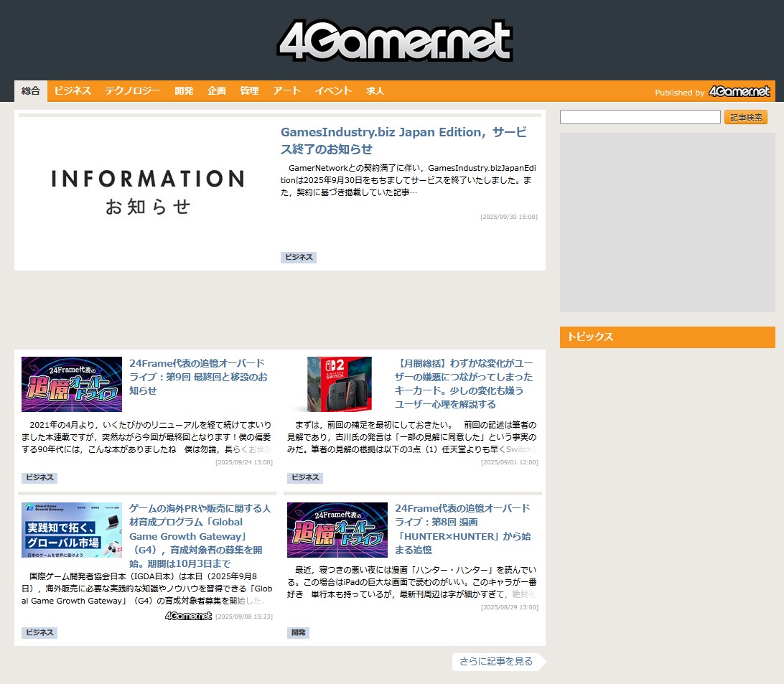Click the 4Gamer.net source logo on G4 article
The image size is (784, 684).
(x=189, y=616)
